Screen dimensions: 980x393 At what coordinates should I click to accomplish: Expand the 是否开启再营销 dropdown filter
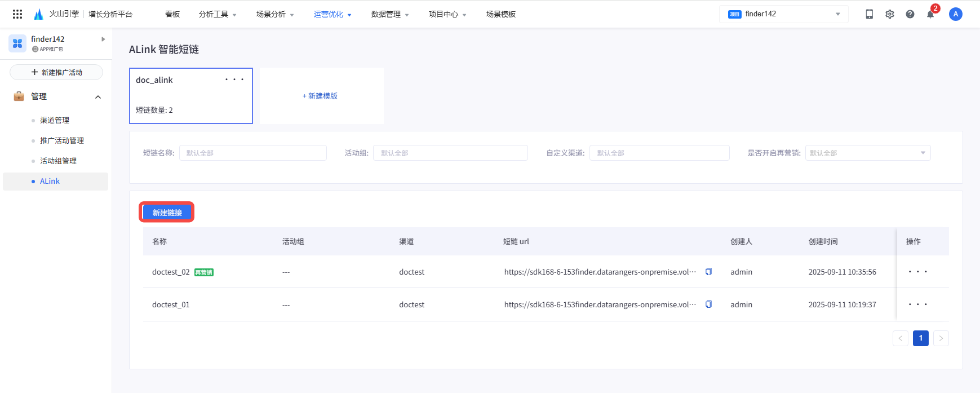tap(867, 153)
